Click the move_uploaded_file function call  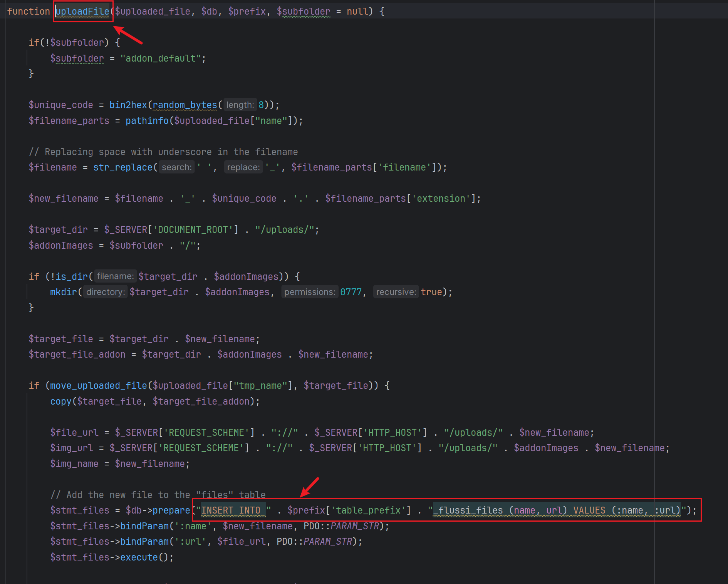click(99, 386)
